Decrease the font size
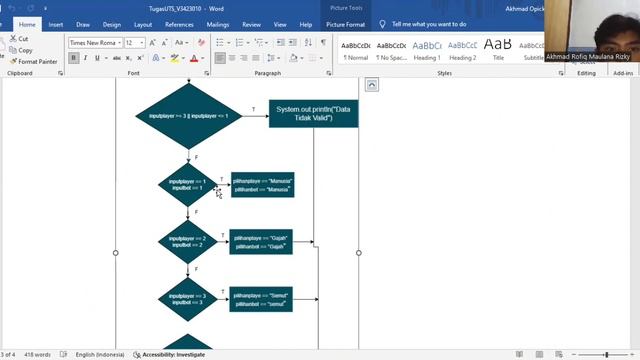The height and width of the screenshot is (360, 640). 164,42
